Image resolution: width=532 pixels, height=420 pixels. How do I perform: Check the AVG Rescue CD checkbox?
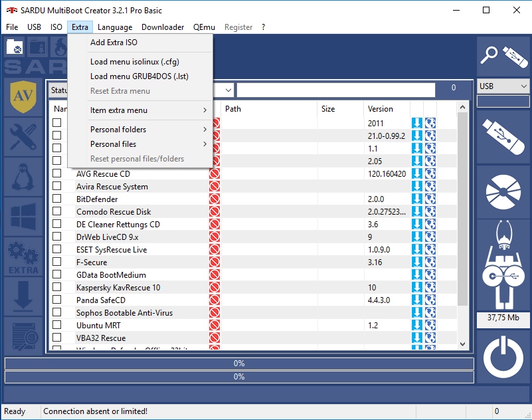(x=56, y=173)
